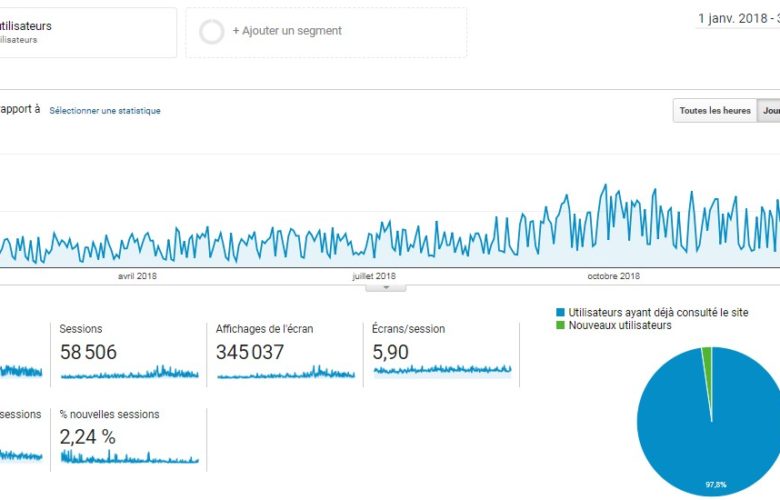This screenshot has width=780, height=500.
Task: Click the octobre 2018 axis label
Action: (613, 276)
